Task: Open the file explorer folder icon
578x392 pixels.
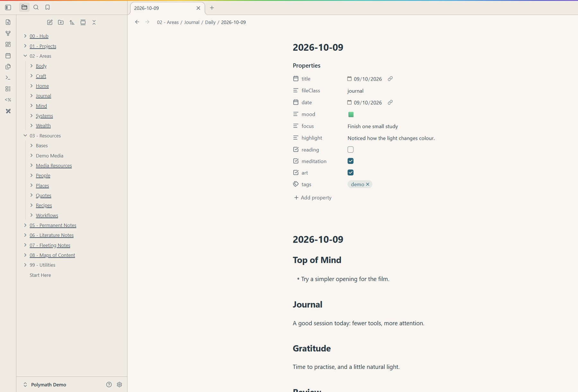Action: click(x=24, y=7)
